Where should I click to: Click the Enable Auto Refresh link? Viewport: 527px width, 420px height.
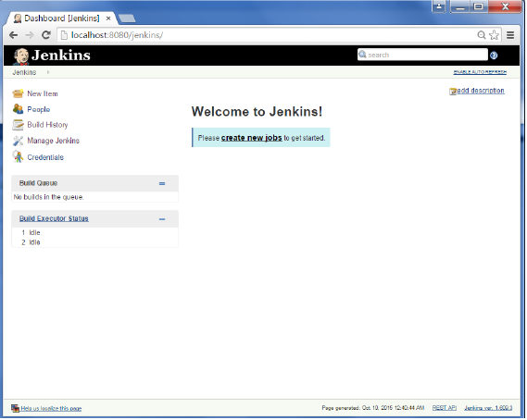(x=480, y=72)
